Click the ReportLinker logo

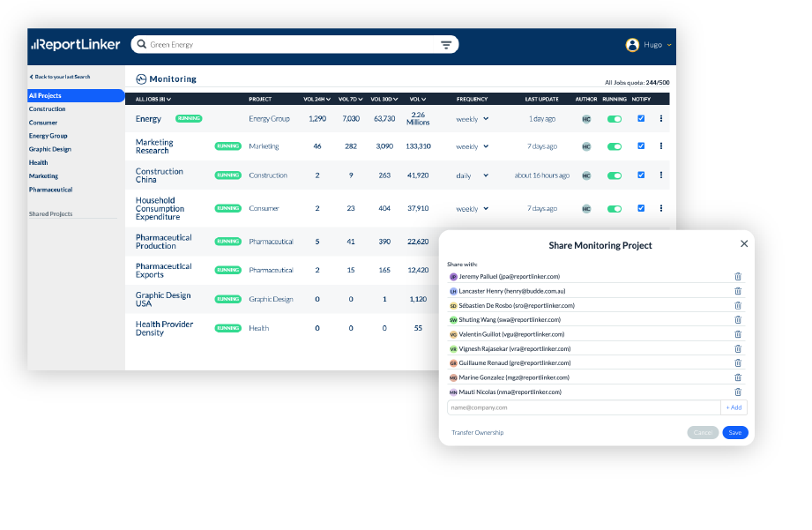pyautogui.click(x=76, y=45)
